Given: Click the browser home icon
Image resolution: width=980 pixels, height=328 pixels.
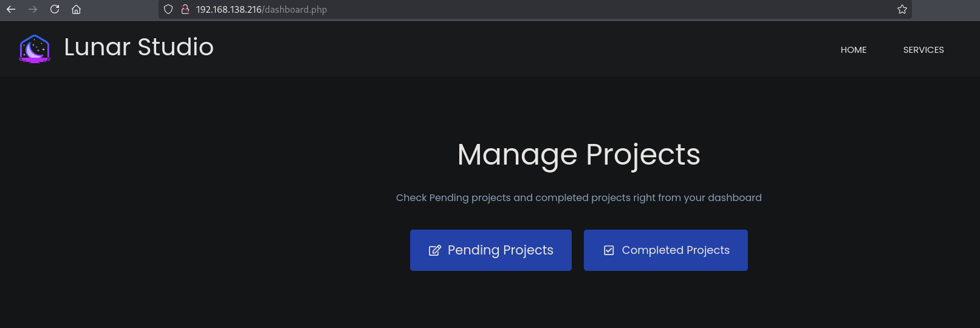Looking at the screenshot, I should tap(77, 9).
